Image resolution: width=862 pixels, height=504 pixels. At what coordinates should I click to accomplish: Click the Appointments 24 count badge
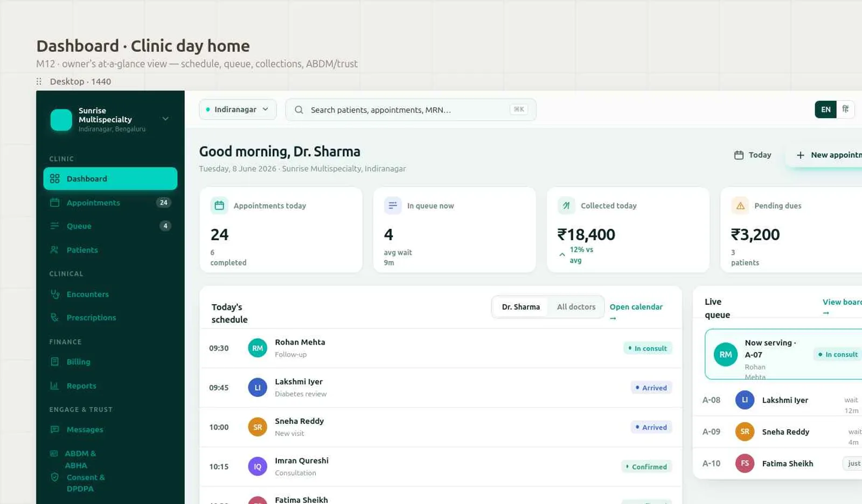tap(164, 202)
